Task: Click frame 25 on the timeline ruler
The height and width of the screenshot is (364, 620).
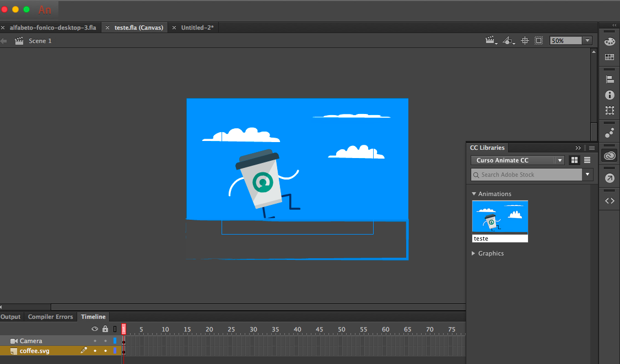Action: point(231,329)
